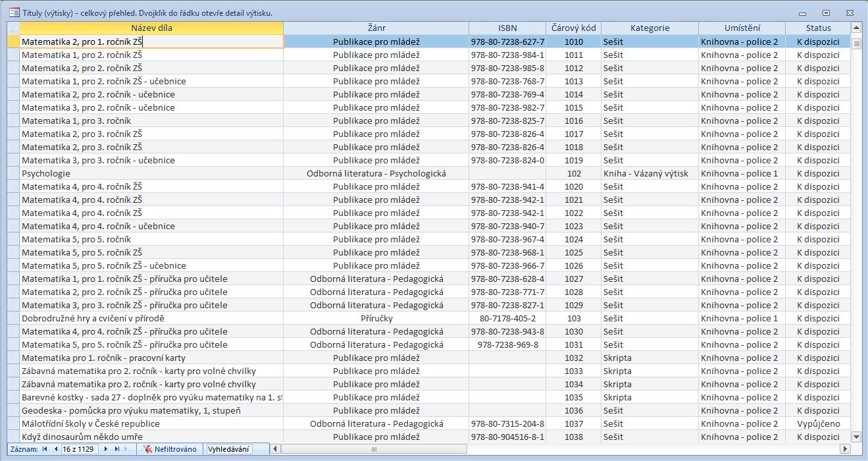
Task: Click the right arrow of the horizontal scrollbar
Action: click(x=845, y=449)
